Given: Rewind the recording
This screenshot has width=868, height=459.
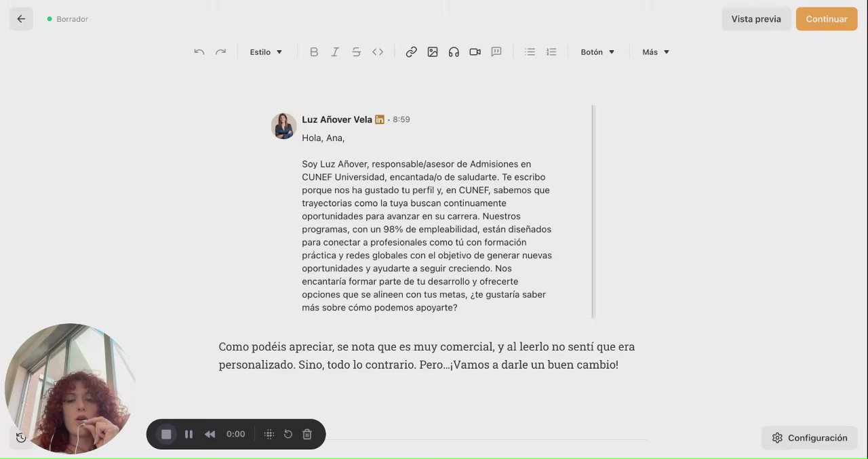Looking at the screenshot, I should point(210,434).
